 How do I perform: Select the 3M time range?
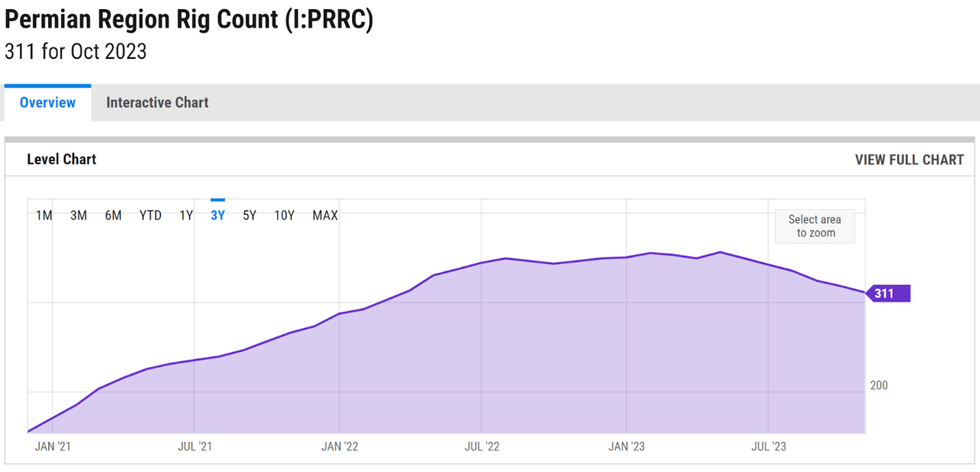[77, 215]
